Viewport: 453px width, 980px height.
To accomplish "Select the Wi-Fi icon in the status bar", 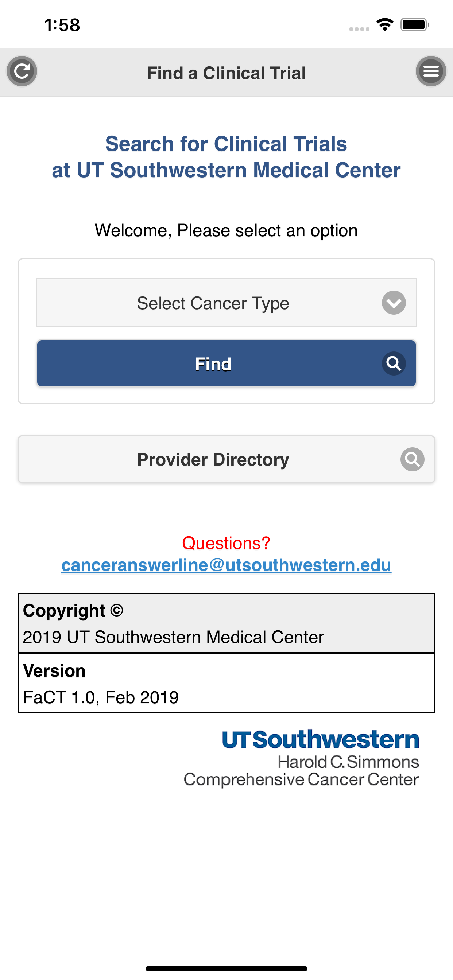I will pos(384,24).
